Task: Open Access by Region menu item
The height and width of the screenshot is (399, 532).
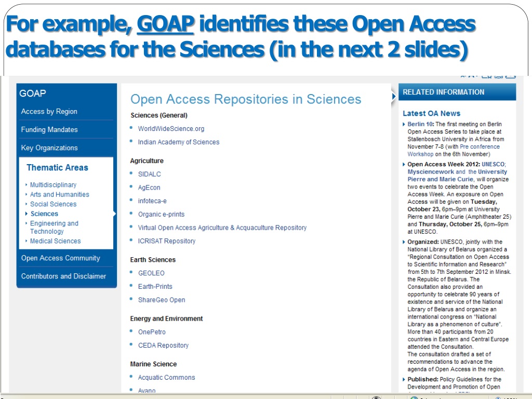Action: pos(49,111)
